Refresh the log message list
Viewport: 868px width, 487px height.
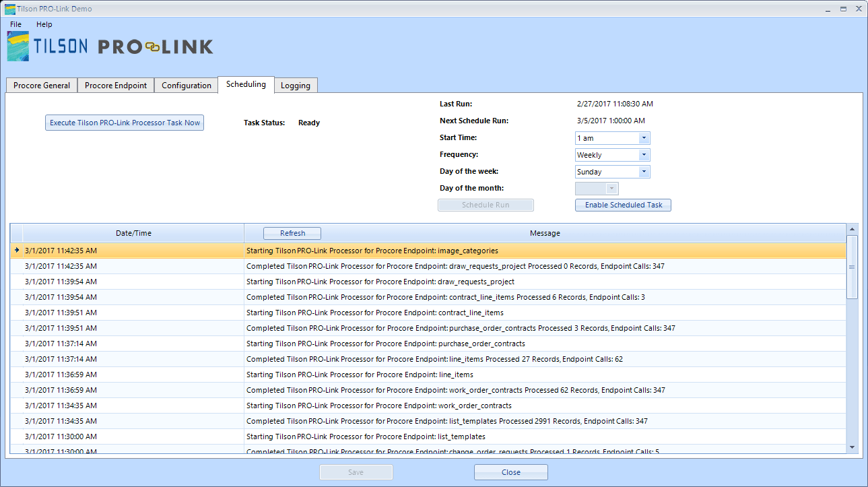pyautogui.click(x=292, y=233)
